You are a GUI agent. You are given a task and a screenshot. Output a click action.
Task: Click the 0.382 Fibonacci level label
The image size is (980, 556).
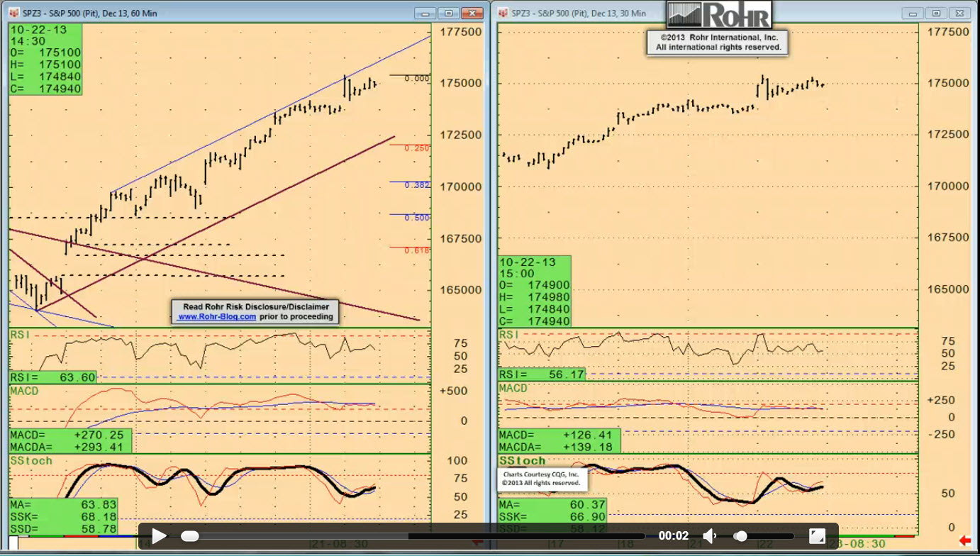click(417, 185)
